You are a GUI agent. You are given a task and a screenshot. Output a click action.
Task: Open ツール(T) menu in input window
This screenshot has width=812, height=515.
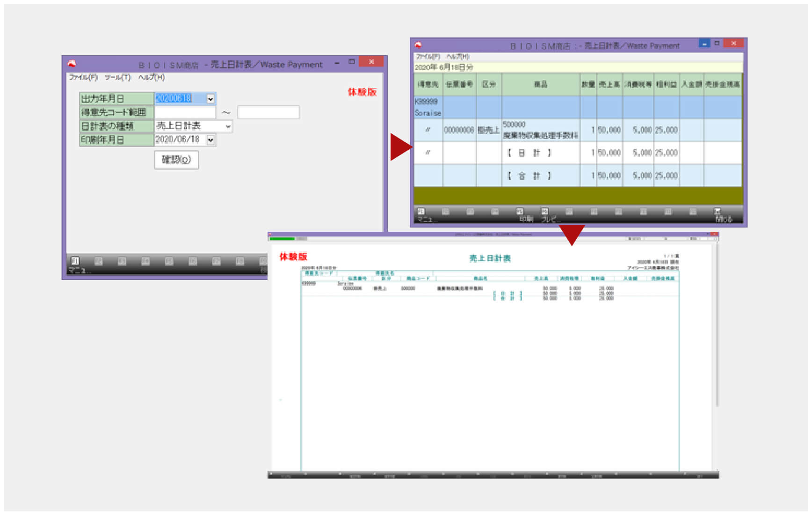tap(117, 77)
